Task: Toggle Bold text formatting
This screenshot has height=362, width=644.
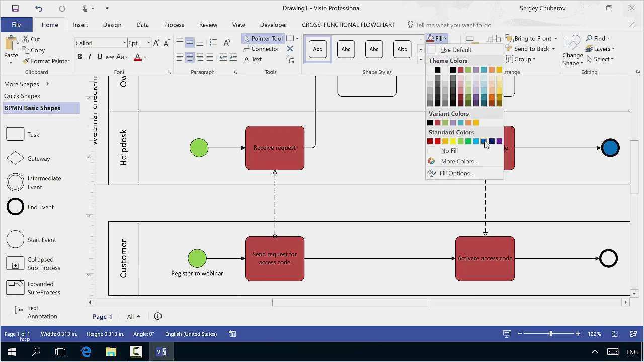Action: click(x=79, y=57)
